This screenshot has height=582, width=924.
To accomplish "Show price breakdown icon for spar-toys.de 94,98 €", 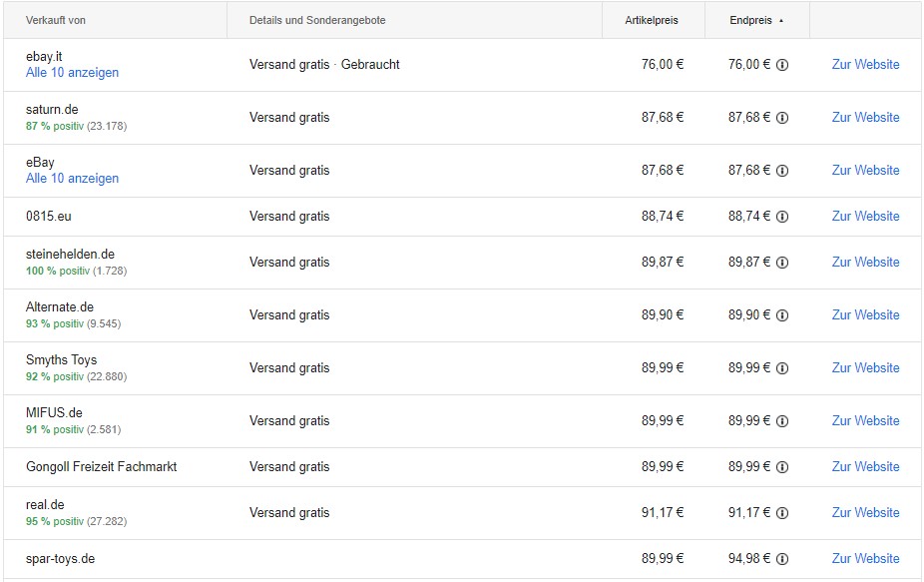I will coord(782,559).
